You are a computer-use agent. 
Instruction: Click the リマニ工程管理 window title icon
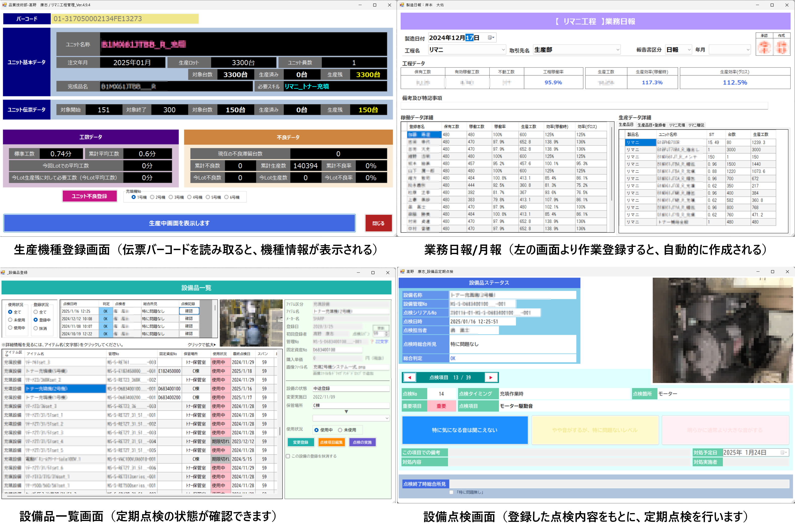pyautogui.click(x=5, y=5)
